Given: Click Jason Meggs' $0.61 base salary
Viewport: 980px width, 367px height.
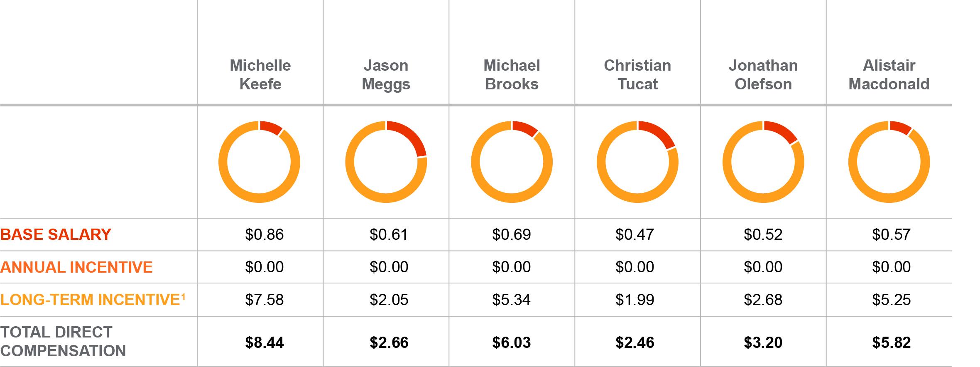Looking at the screenshot, I should pyautogui.click(x=389, y=234).
